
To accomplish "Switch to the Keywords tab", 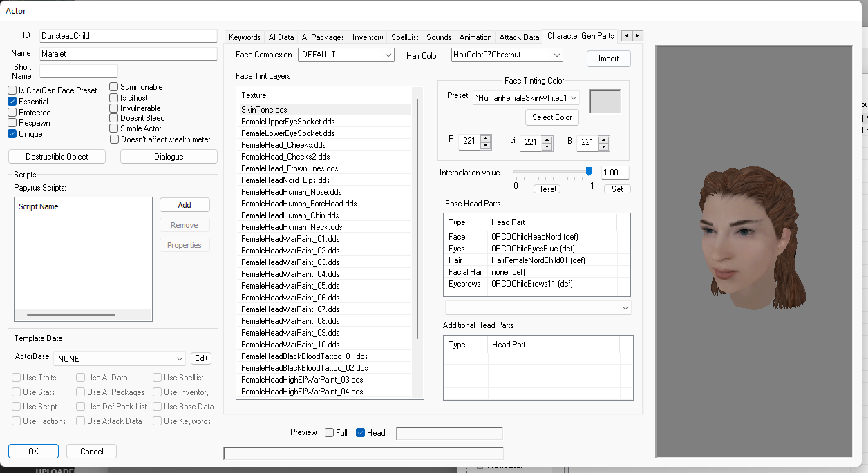I will pos(245,37).
